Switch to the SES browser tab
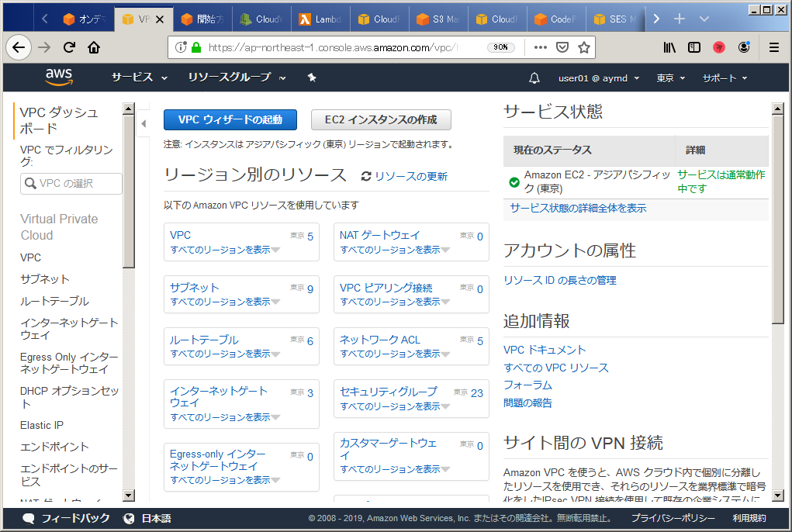This screenshot has height=532, width=792. click(615, 19)
